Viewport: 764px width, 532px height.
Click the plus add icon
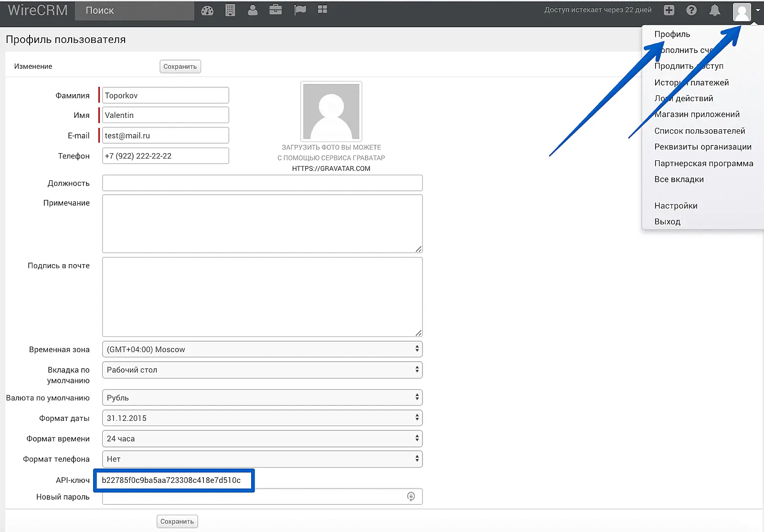coord(669,10)
